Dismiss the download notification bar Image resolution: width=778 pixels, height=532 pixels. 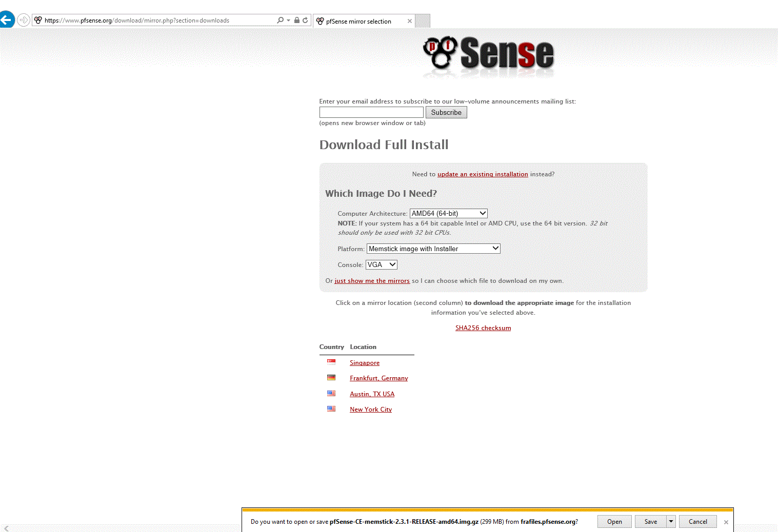(x=726, y=522)
